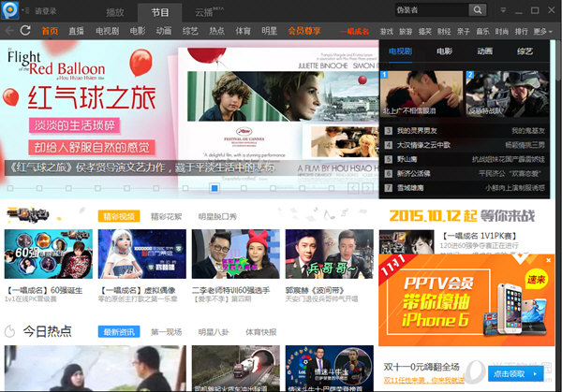
Task: Select the 电影 tab in ranking panel
Action: [444, 51]
